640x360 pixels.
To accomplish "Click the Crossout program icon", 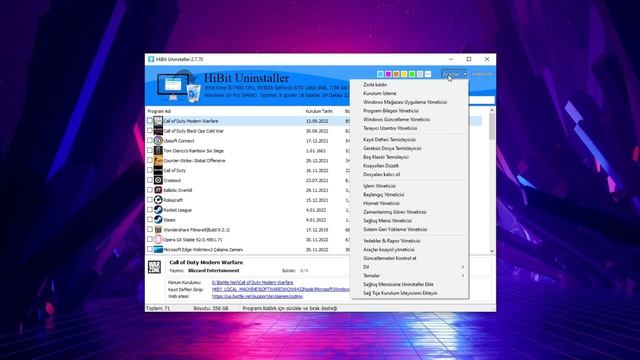I will 158,180.
